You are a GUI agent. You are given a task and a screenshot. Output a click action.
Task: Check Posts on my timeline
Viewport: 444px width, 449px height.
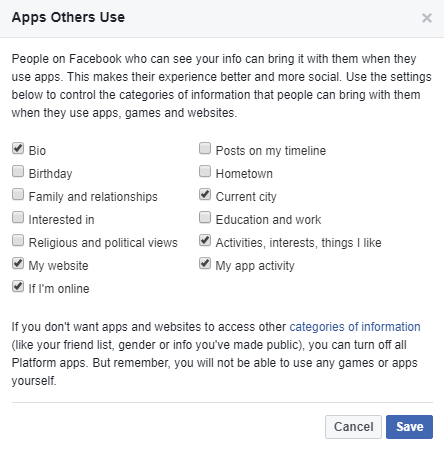point(205,148)
